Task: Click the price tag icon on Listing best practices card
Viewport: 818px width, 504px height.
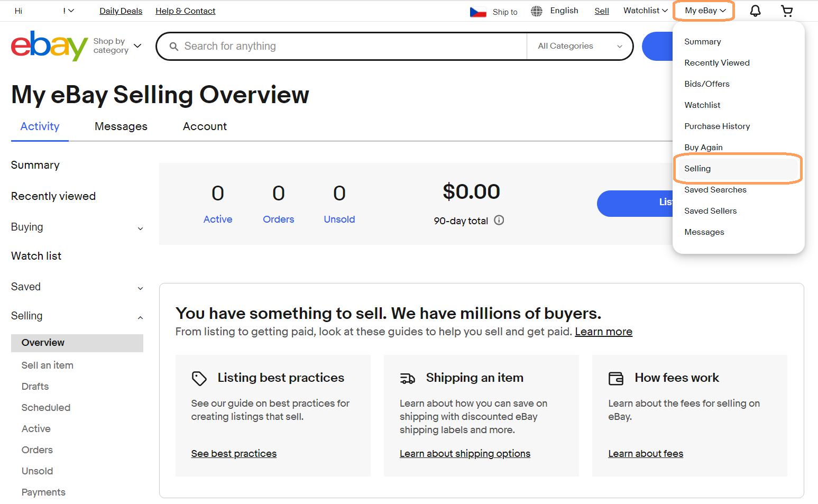Action: pyautogui.click(x=199, y=378)
